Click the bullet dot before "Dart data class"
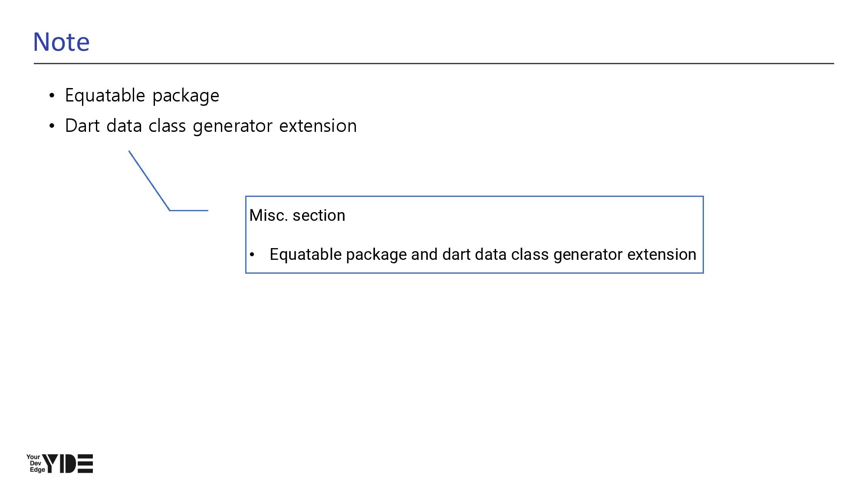 tap(52, 126)
